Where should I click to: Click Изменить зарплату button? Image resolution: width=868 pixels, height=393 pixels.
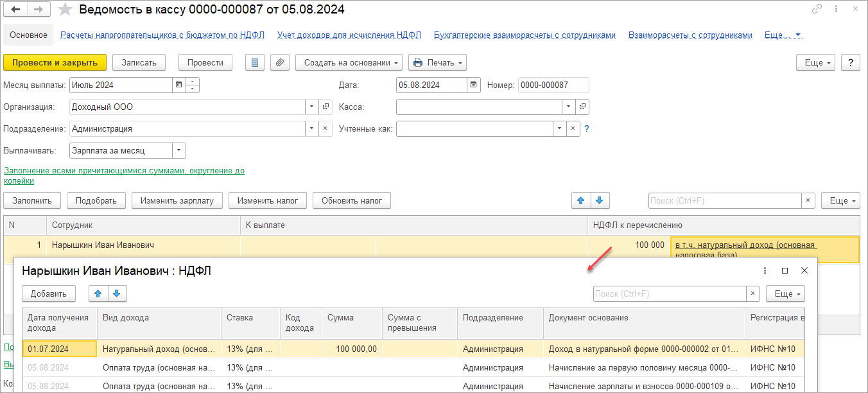point(177,200)
